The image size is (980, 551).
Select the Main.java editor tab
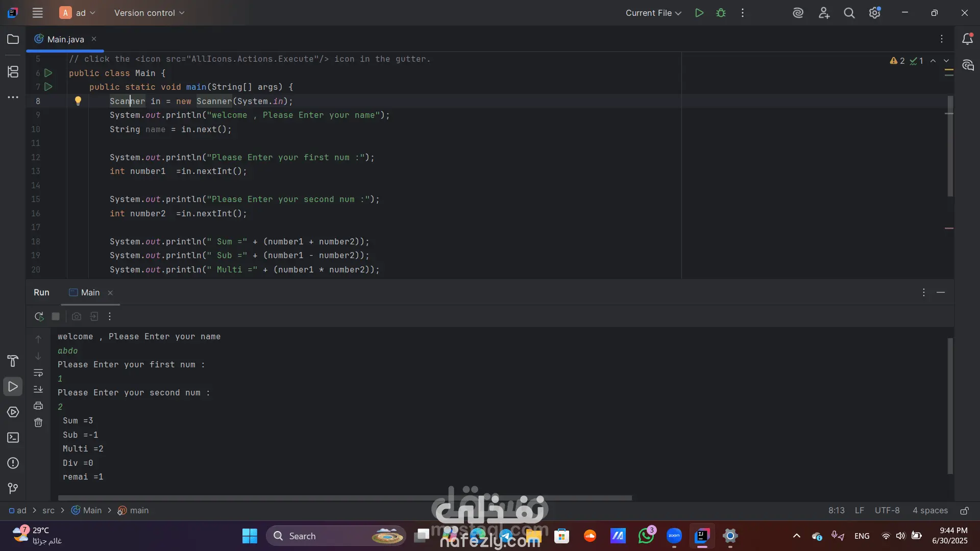(65, 39)
